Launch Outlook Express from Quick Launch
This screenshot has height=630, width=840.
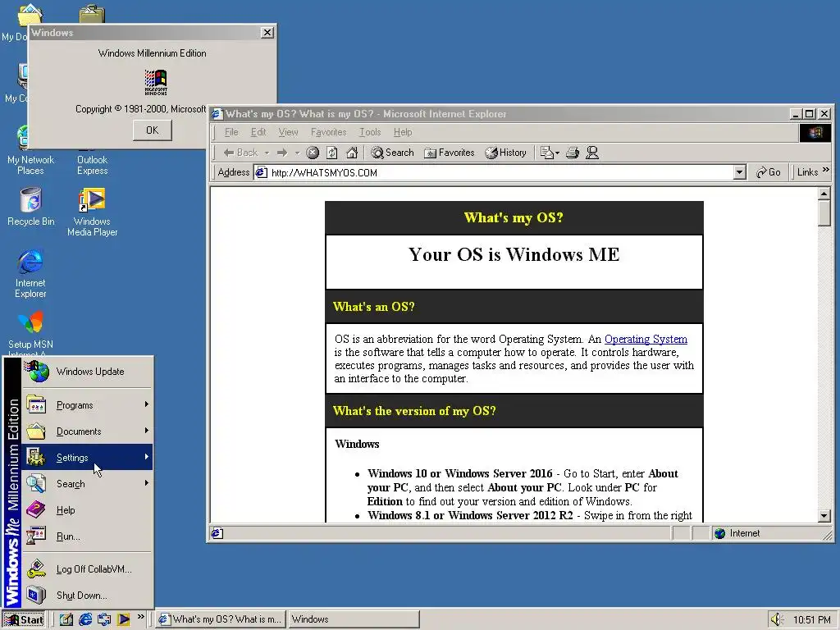click(104, 619)
